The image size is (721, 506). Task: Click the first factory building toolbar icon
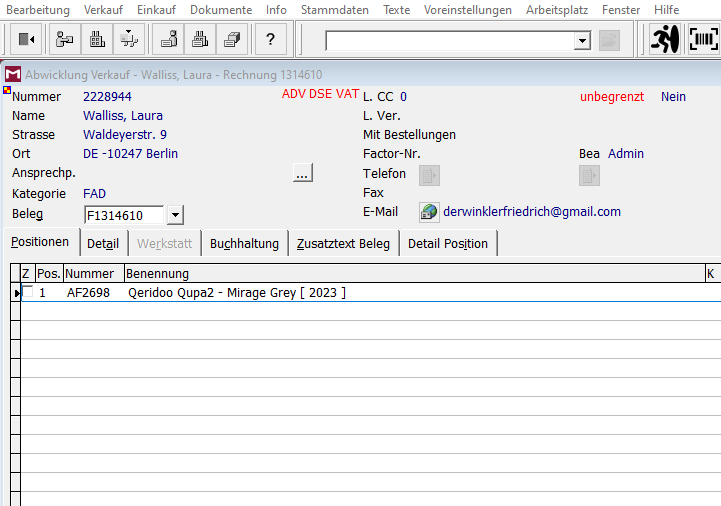coord(97,40)
